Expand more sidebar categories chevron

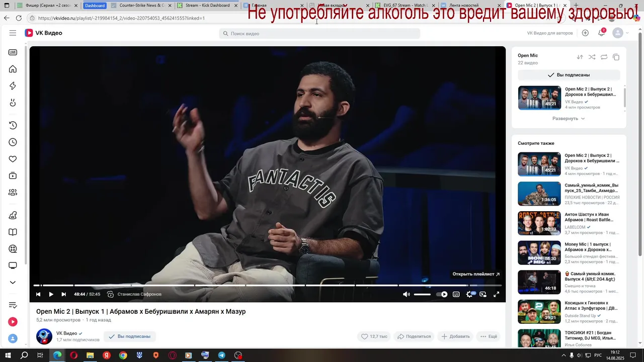tap(13, 283)
